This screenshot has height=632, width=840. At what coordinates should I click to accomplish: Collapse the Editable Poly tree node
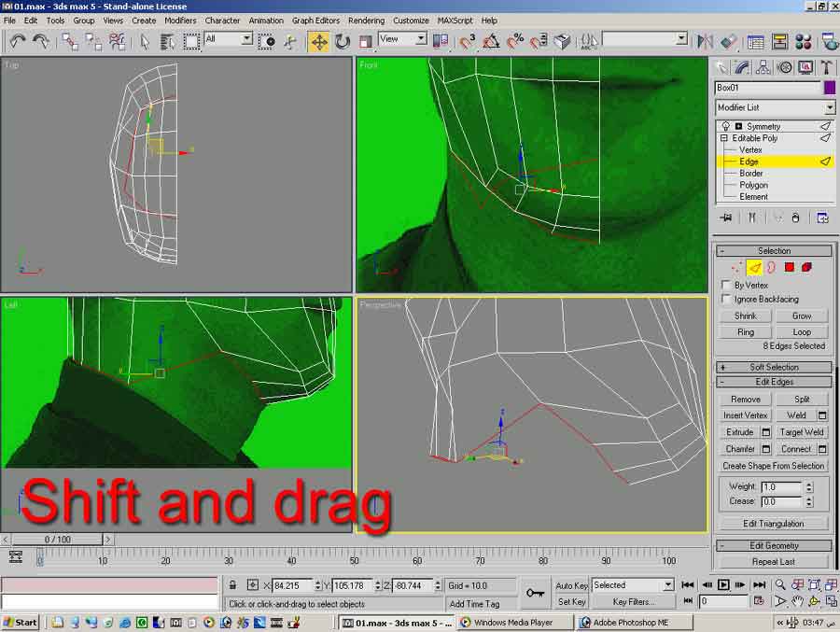(723, 138)
